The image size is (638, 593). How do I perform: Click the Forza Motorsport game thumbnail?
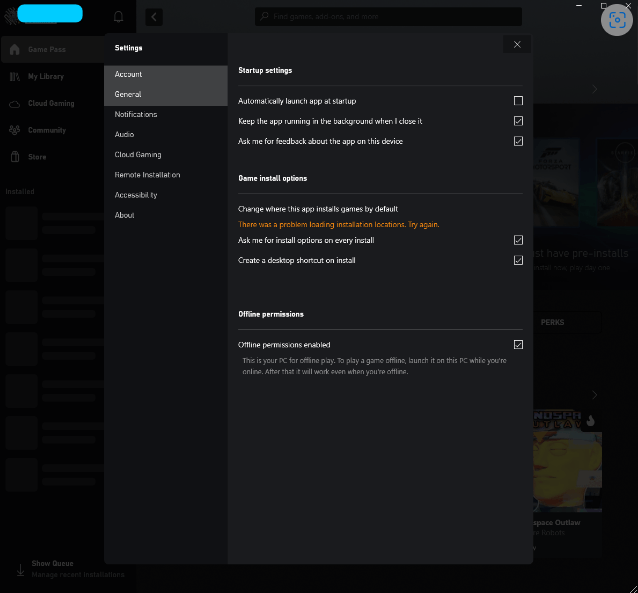coord(556,182)
